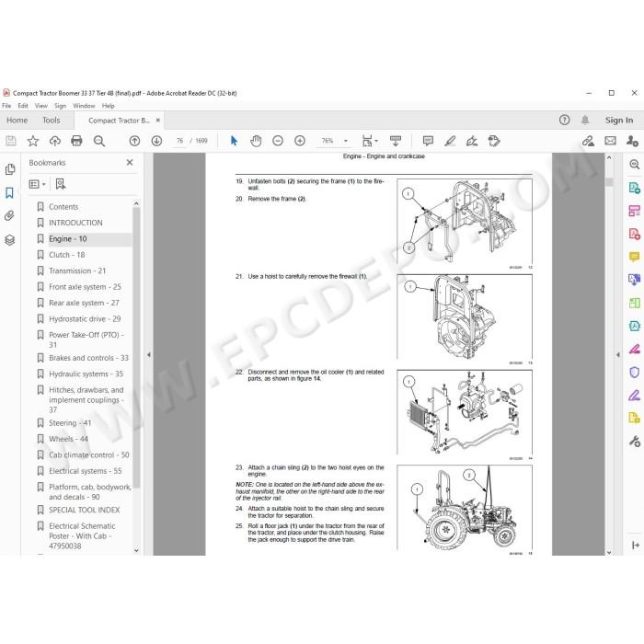This screenshot has height=644, width=644.
Task: Click the find new bookmark icon
Action: point(61,184)
